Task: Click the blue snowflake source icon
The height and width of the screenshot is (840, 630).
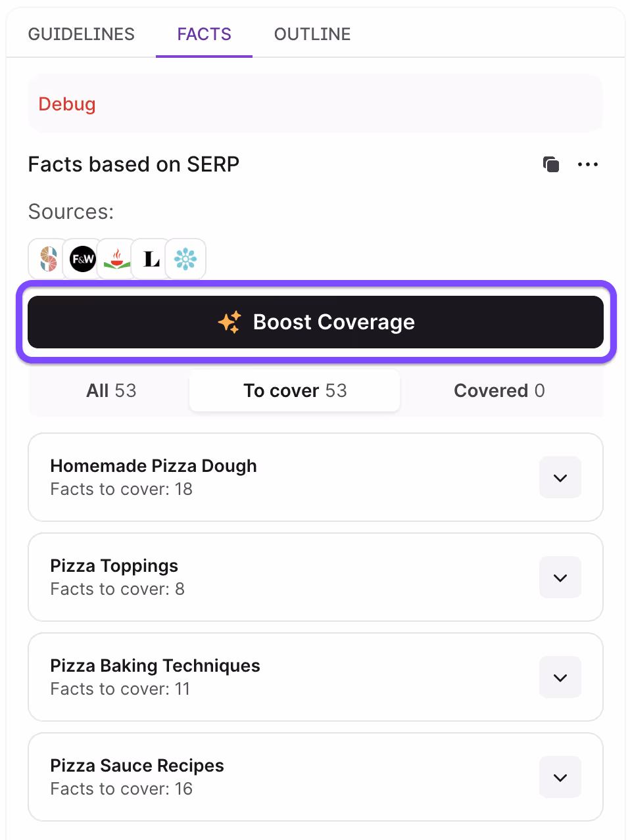Action: point(185,259)
